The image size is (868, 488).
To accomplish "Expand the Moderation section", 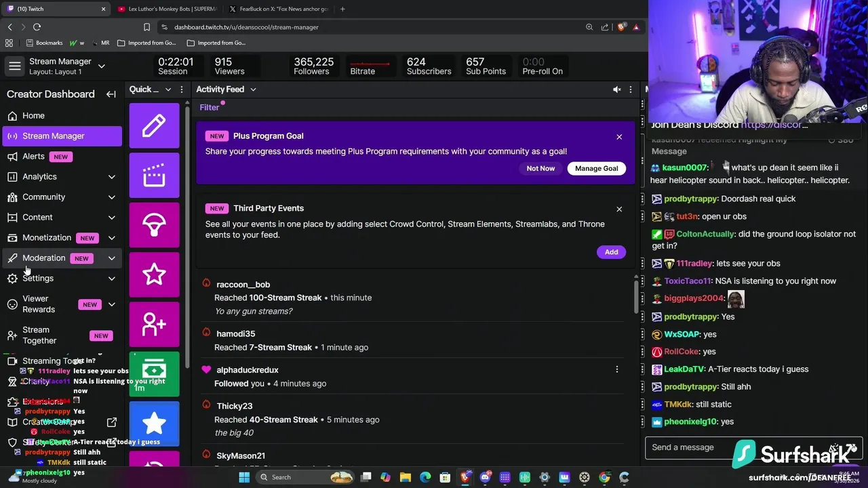I will pyautogui.click(x=111, y=258).
